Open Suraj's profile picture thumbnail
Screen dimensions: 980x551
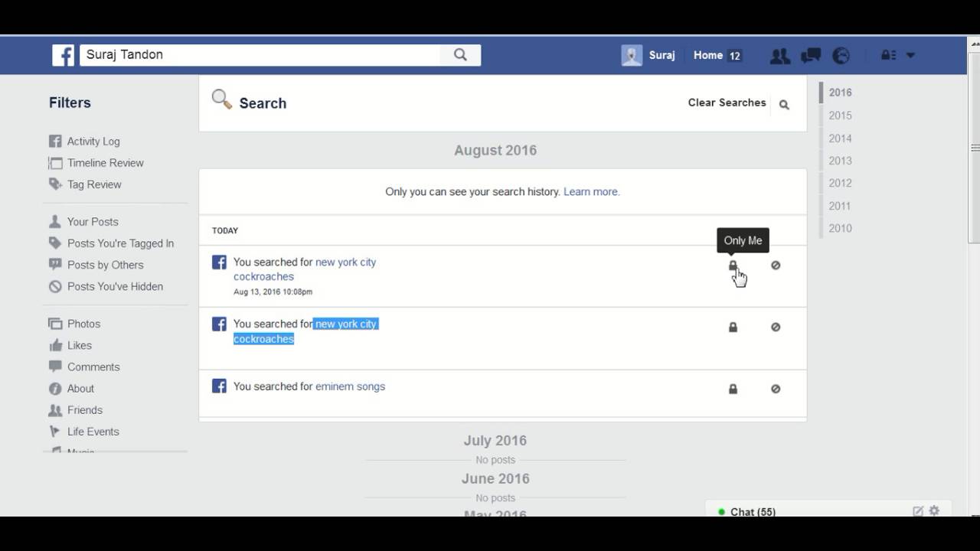[632, 55]
